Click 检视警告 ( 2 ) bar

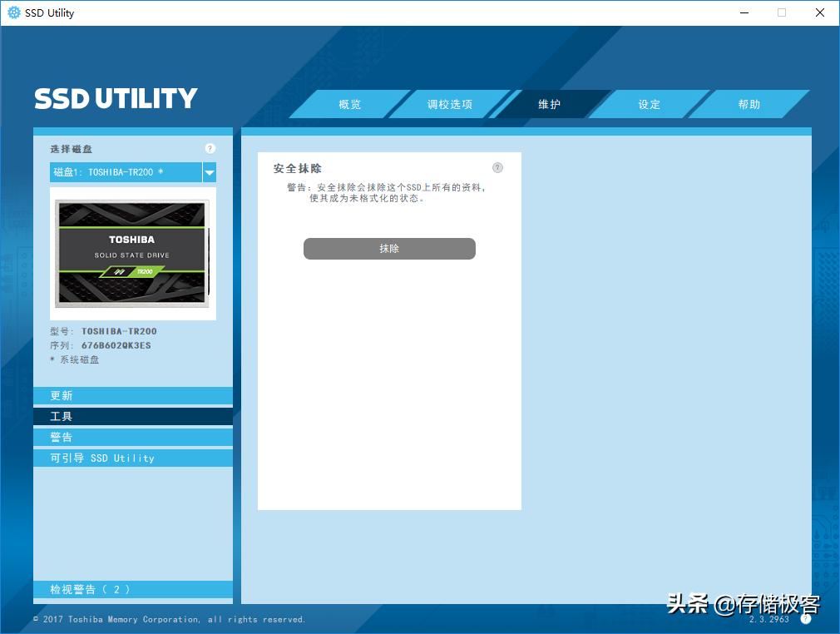coord(133,590)
